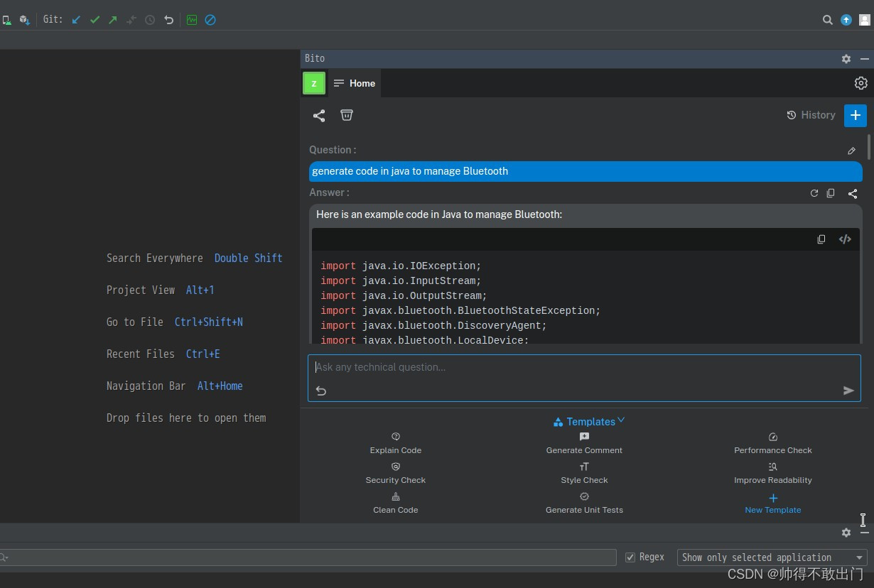Screen dimensions: 874x588
Task: Open Bito tool window gear options
Action: (846, 59)
